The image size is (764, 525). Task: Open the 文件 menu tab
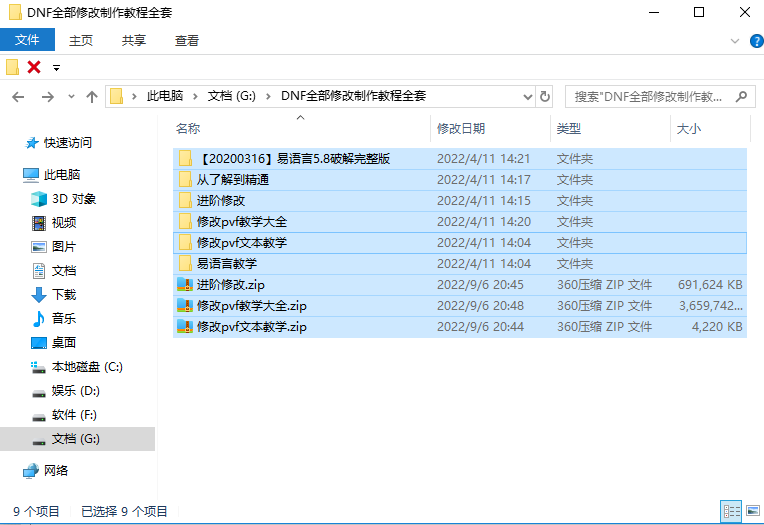coord(27,40)
